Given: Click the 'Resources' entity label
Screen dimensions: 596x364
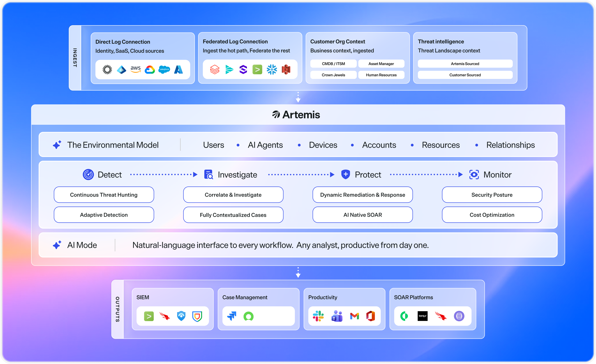Looking at the screenshot, I should coord(441,145).
